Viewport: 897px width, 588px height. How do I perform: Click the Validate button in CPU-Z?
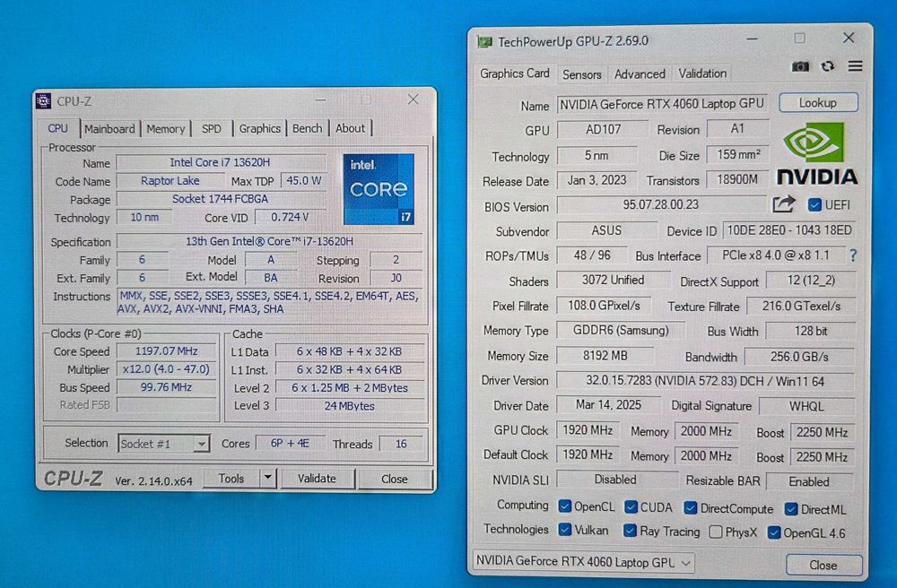(317, 479)
